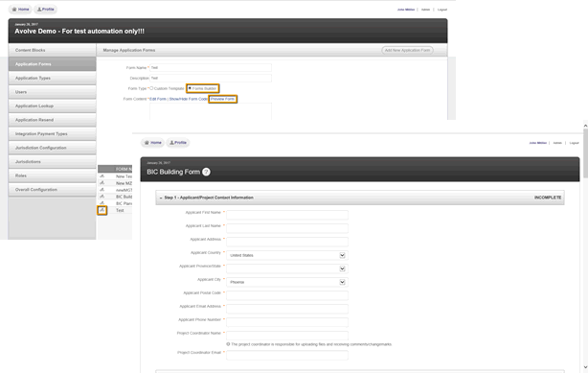Click the edit icon beside the BIC Plan row

[x=102, y=203]
